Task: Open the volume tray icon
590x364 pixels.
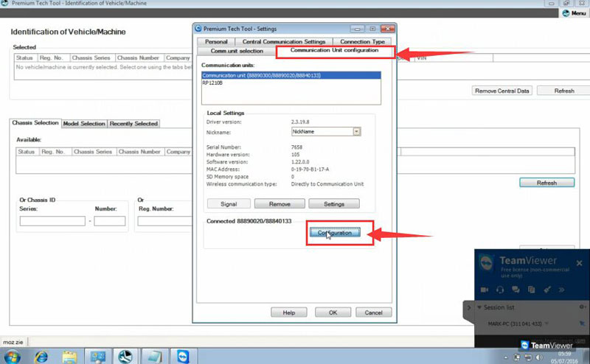Action: [539, 357]
